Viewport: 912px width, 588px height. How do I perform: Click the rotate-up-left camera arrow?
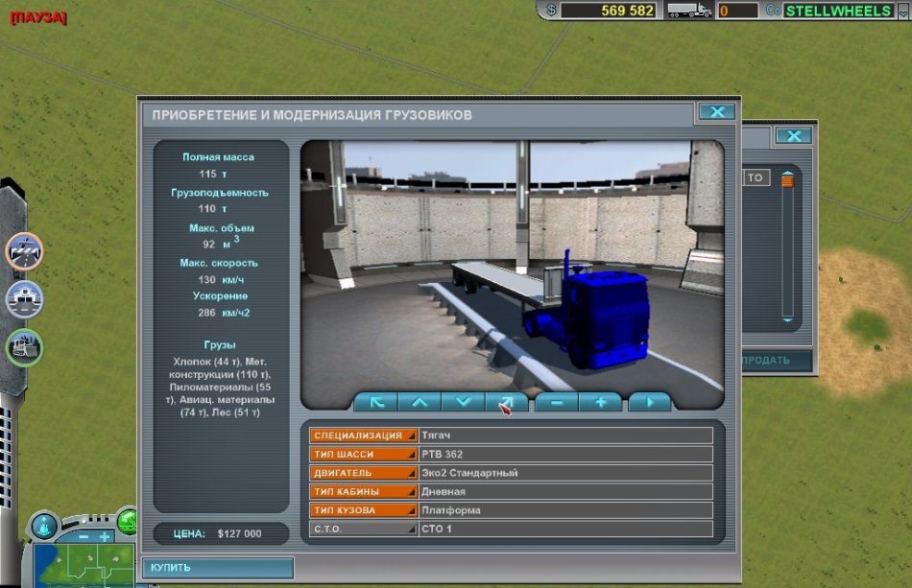click(x=374, y=402)
